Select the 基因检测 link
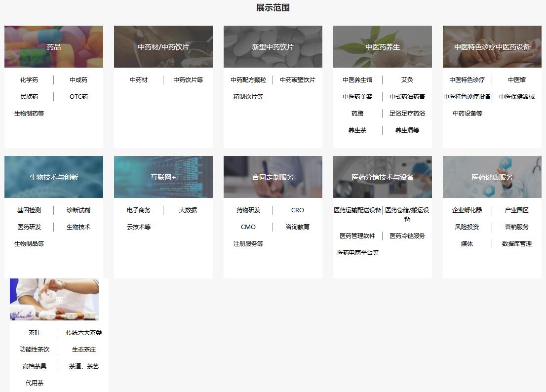Screen dimensions: 546x392 [x=29, y=210]
